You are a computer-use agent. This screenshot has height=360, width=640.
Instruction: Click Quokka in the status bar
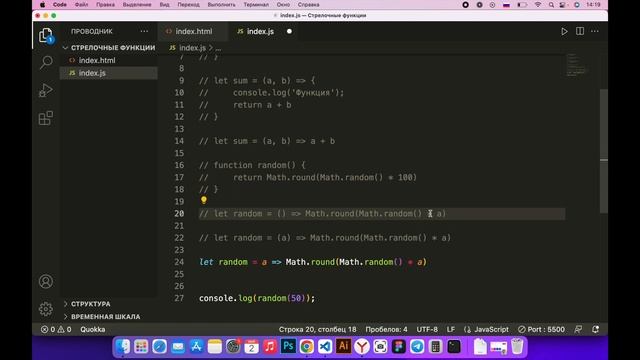point(93,329)
